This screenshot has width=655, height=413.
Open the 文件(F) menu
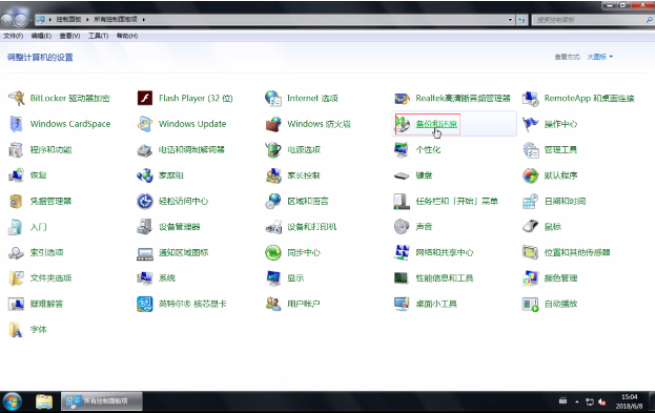(13, 35)
